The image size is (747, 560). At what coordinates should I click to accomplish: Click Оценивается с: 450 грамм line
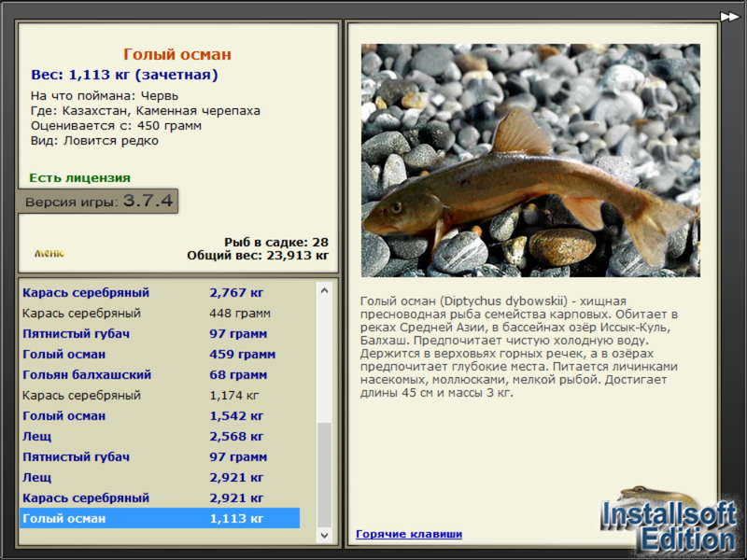click(116, 126)
